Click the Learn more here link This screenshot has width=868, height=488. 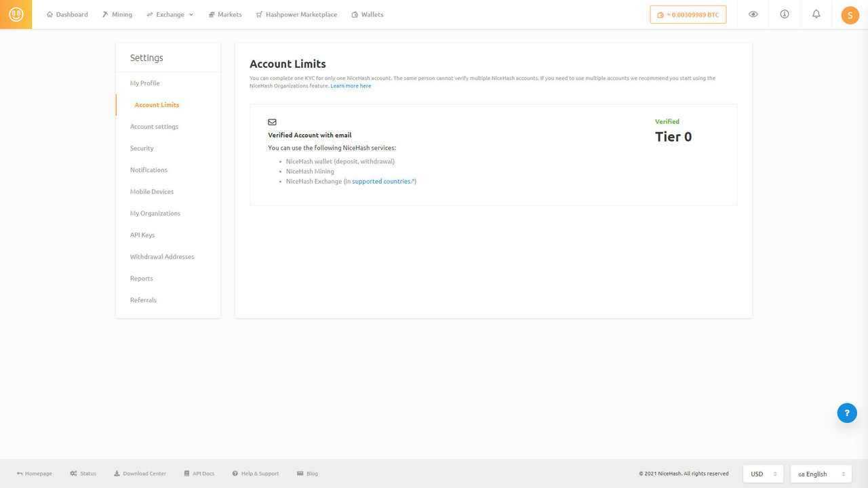(351, 85)
